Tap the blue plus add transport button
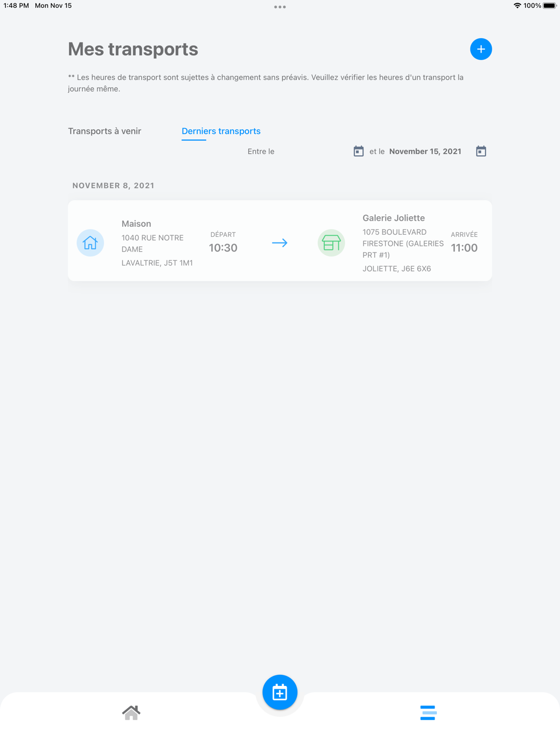The width and height of the screenshot is (560, 747). [x=481, y=49]
